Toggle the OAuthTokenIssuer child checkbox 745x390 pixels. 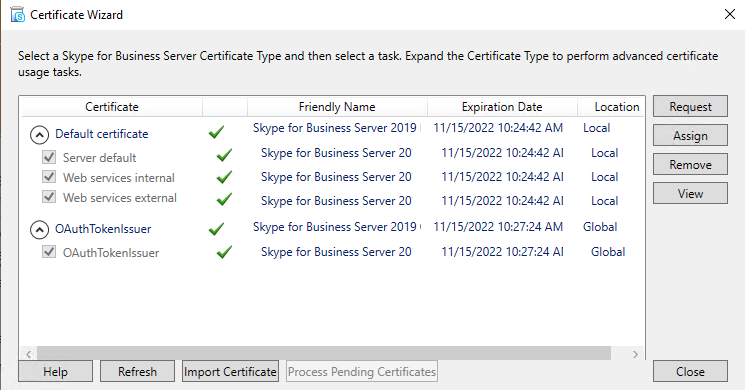[49, 252]
